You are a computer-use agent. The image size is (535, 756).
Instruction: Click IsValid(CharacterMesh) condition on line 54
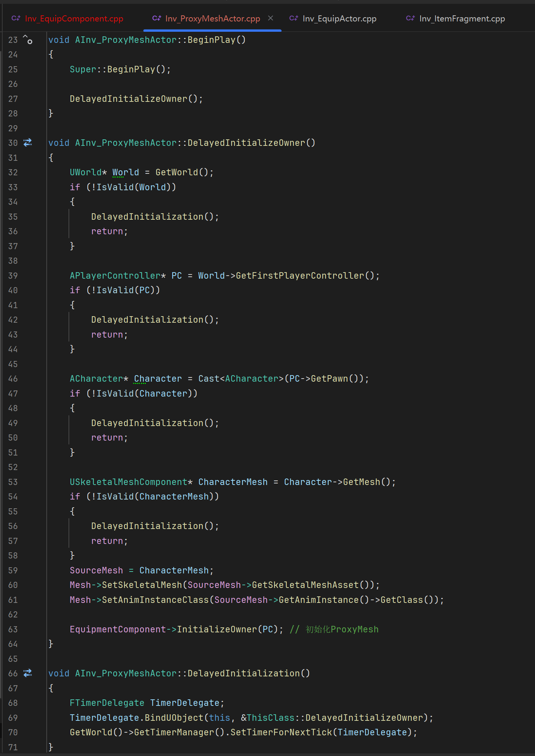(155, 496)
